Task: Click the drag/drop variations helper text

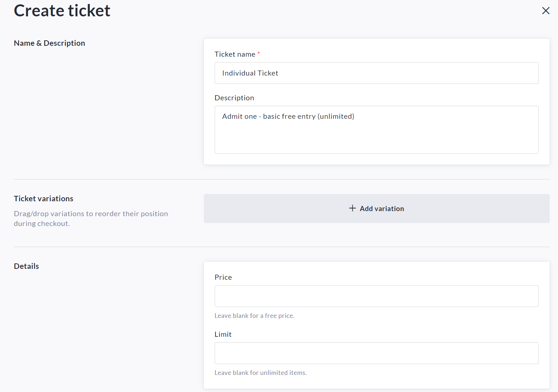Action: click(x=91, y=218)
